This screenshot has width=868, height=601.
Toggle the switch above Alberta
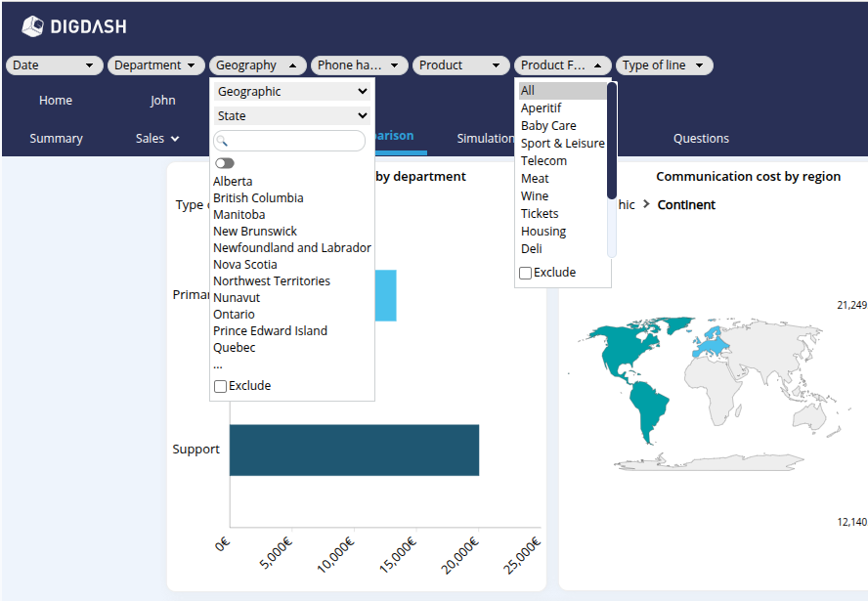[225, 163]
